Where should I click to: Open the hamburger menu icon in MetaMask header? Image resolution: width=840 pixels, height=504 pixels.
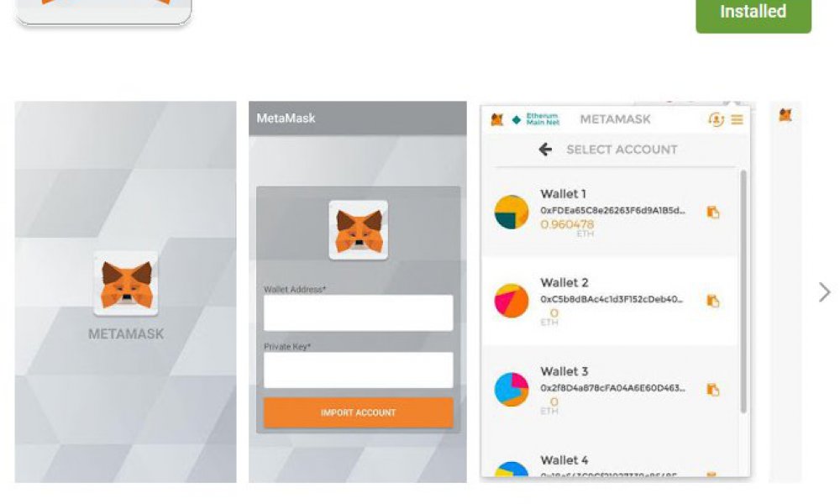point(738,119)
